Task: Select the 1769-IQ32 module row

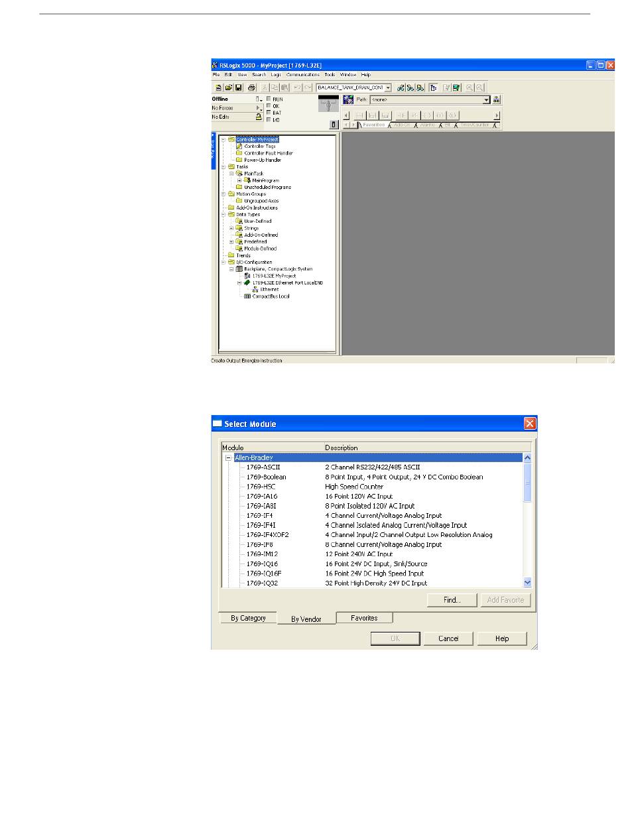Action: coord(372,583)
